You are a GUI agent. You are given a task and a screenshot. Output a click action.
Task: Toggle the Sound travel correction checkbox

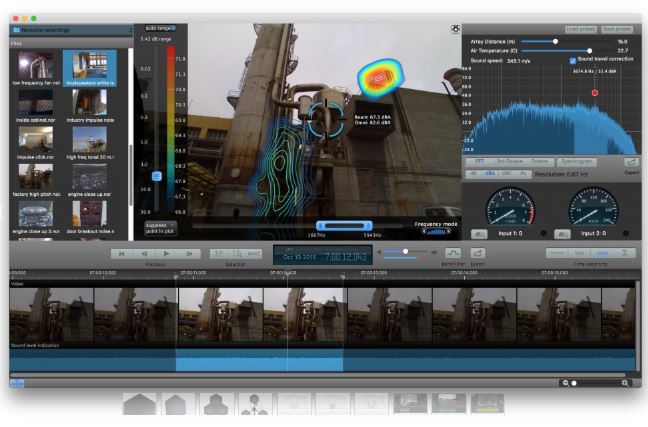(572, 59)
